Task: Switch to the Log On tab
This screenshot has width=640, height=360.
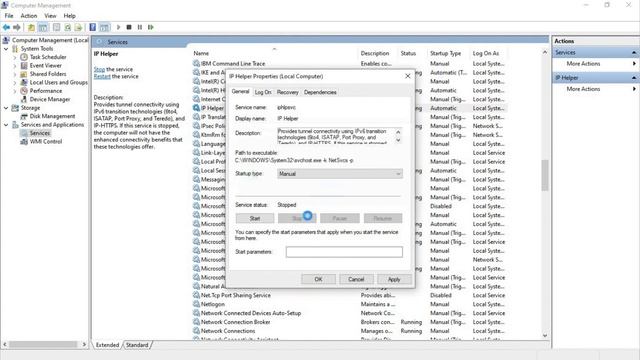Action: pos(263,92)
